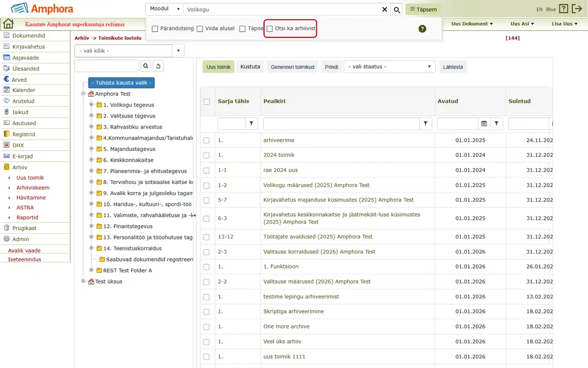Viewport: 588px width, 368px height.
Task: Open the help icon next to Blue
Action: 563,9
